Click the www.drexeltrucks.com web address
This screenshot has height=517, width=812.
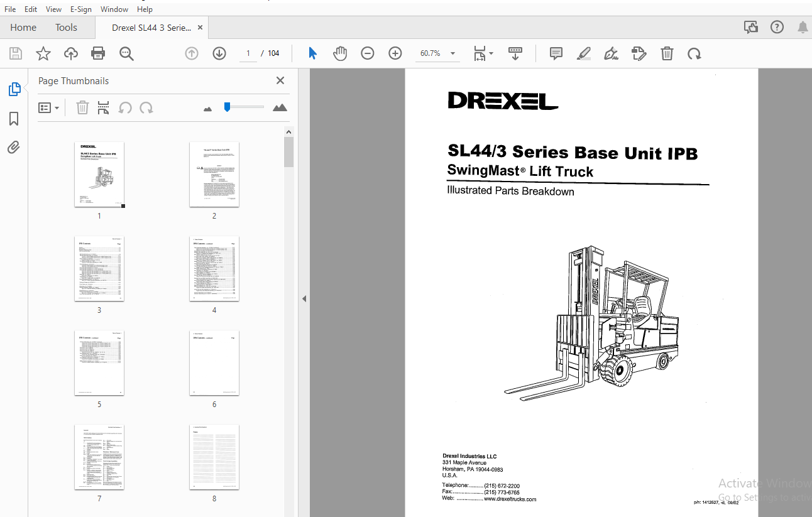pos(510,499)
